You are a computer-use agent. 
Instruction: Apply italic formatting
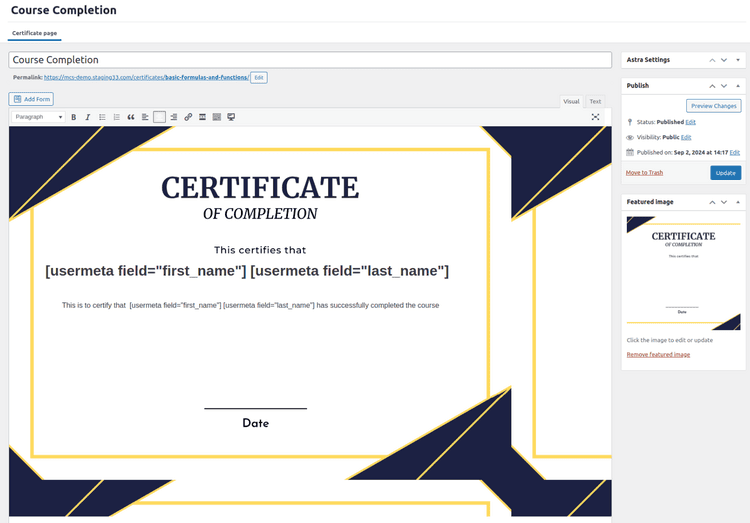[87, 117]
